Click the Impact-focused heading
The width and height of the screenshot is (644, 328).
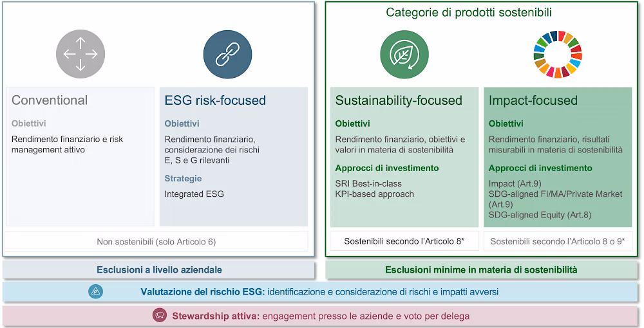tap(533, 100)
